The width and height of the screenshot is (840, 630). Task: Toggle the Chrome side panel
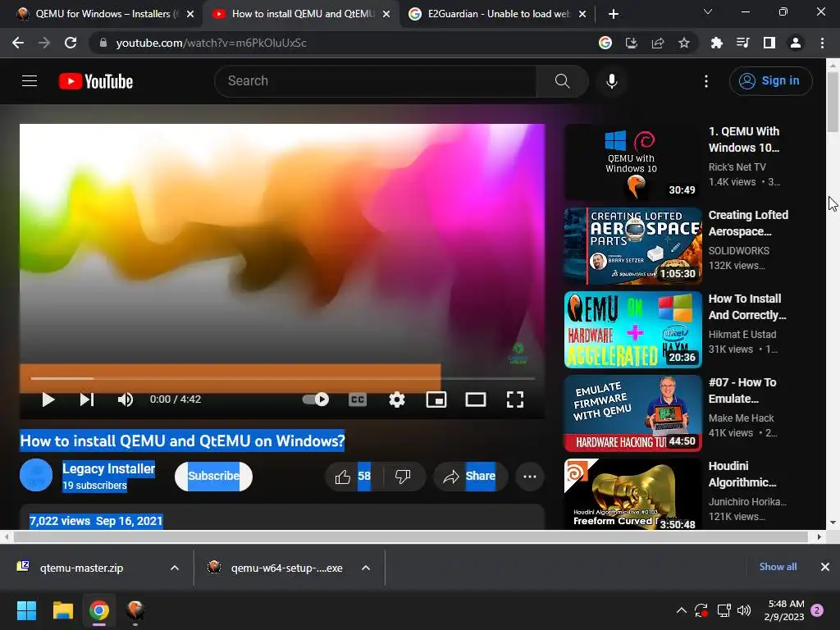pyautogui.click(x=769, y=43)
